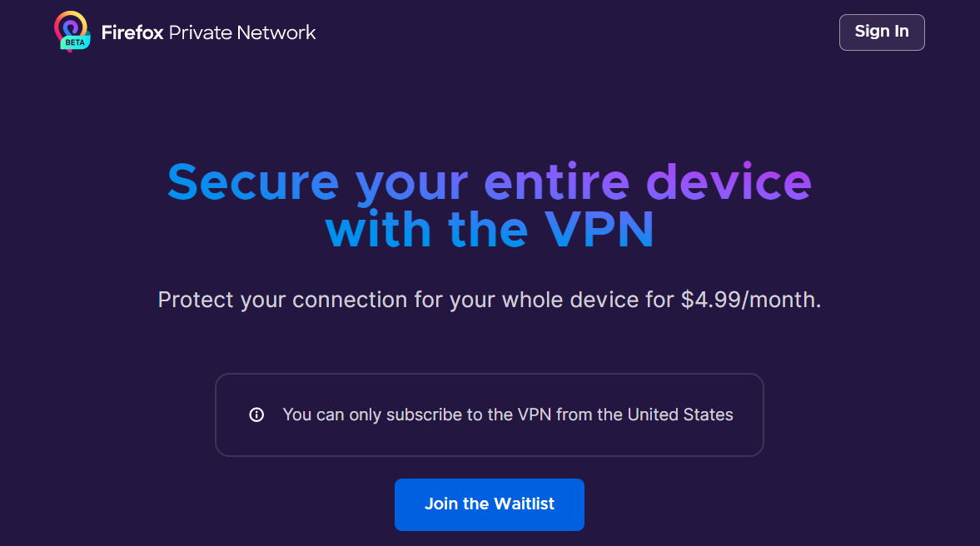Click the word VPN in the headline
This screenshot has width=980, height=546.
click(599, 230)
